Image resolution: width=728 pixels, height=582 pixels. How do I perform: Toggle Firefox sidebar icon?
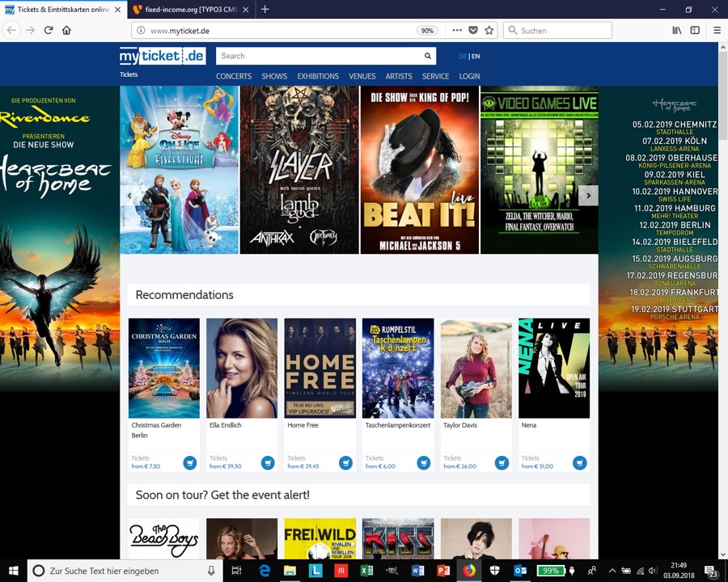pyautogui.click(x=695, y=30)
